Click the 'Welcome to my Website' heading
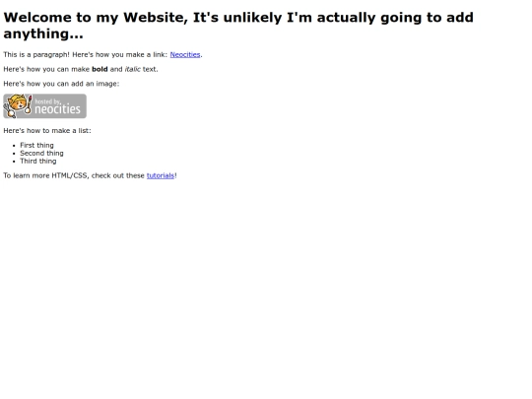The height and width of the screenshot is (399, 532). (x=96, y=18)
